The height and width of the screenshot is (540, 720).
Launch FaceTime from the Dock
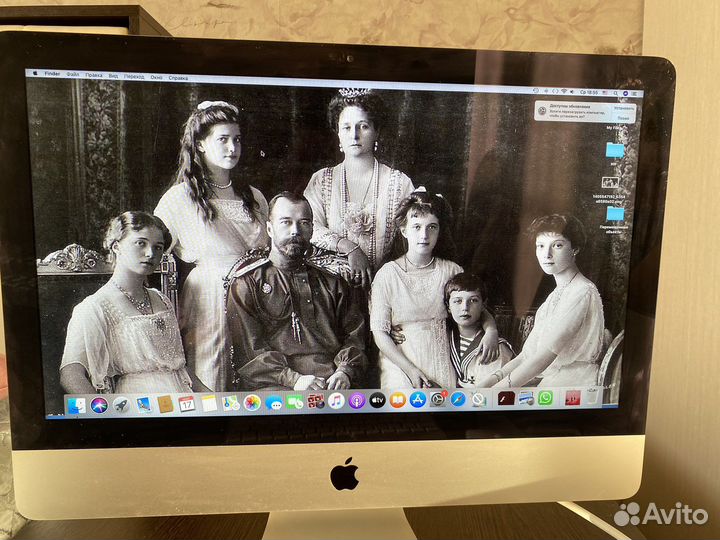295,402
